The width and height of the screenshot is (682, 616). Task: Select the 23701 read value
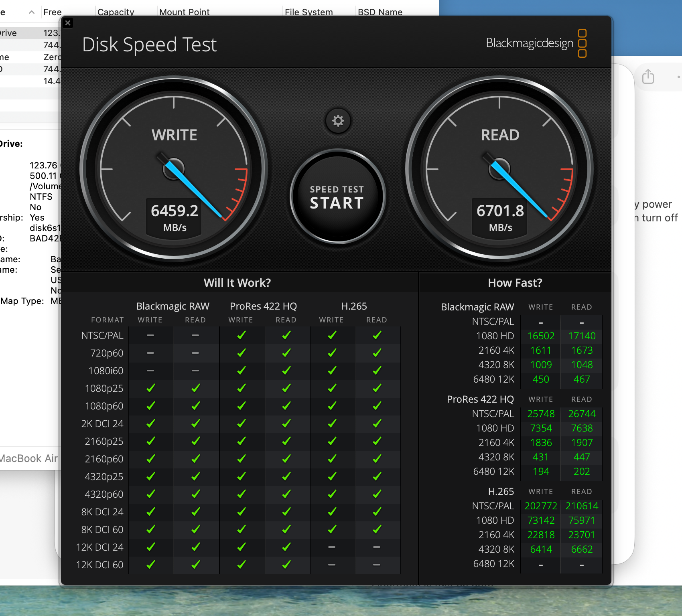tap(582, 535)
